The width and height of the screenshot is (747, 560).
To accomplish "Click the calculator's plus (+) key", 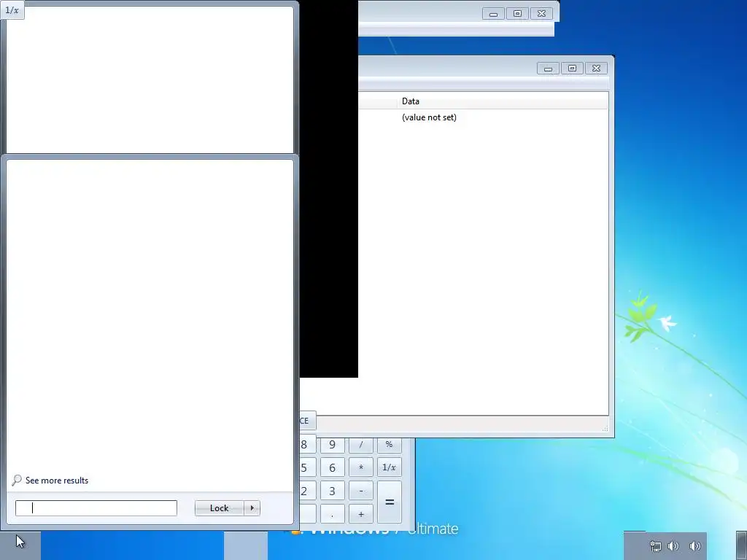I will click(361, 514).
